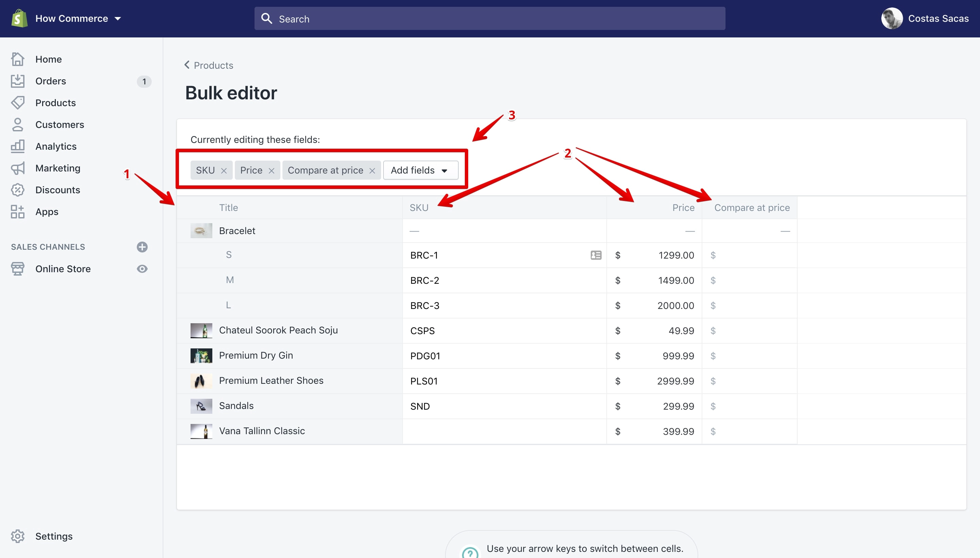Click the SKU column header

click(419, 208)
